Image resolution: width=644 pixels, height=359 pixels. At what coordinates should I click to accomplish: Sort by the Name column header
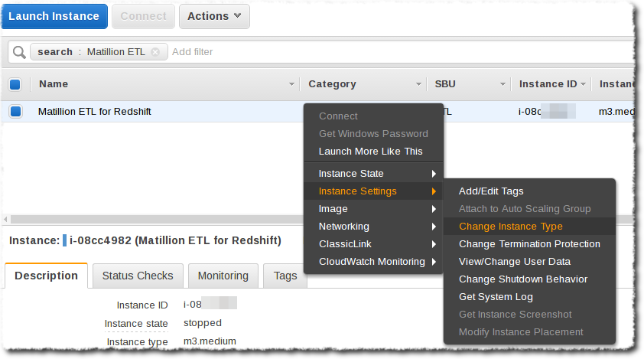click(54, 84)
